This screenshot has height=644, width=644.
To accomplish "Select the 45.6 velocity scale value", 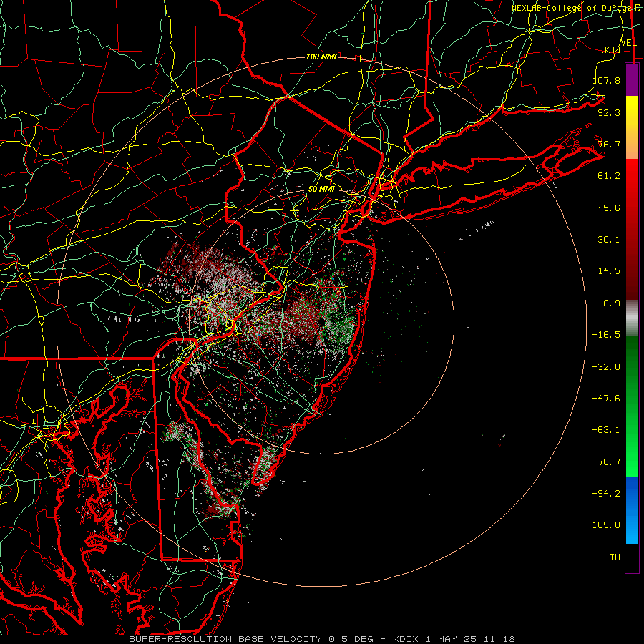I will (x=609, y=208).
